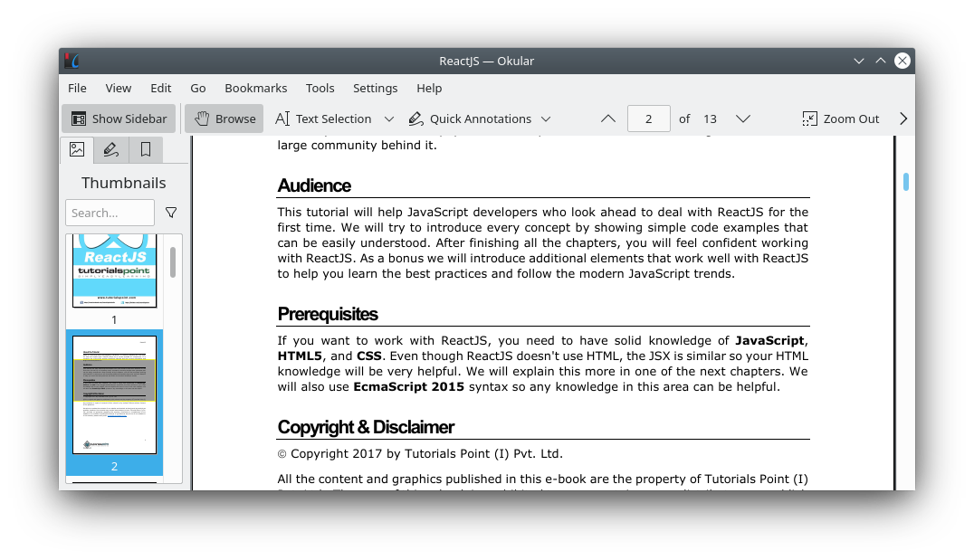Click the page number input field

point(648,119)
